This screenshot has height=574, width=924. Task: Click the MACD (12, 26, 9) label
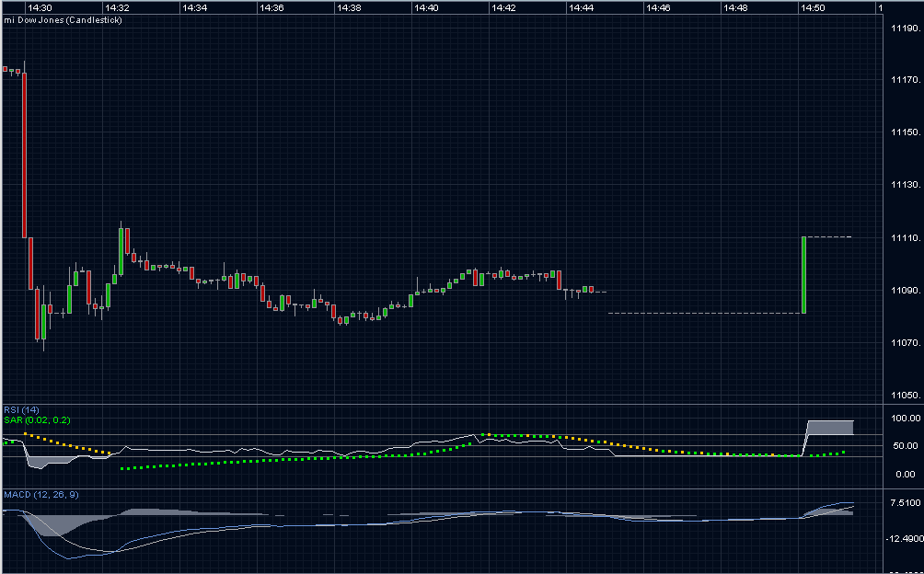click(x=41, y=495)
